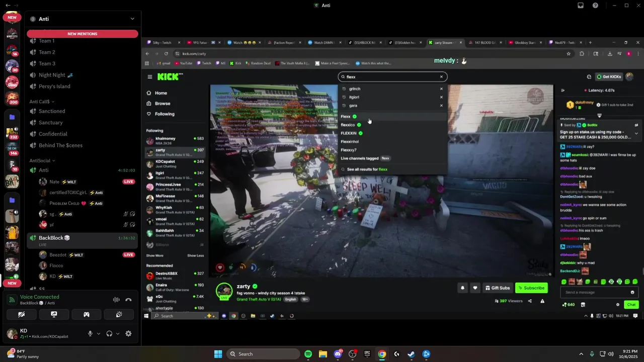
Task: Open the BackBlock voice channel
Action: click(82, 238)
